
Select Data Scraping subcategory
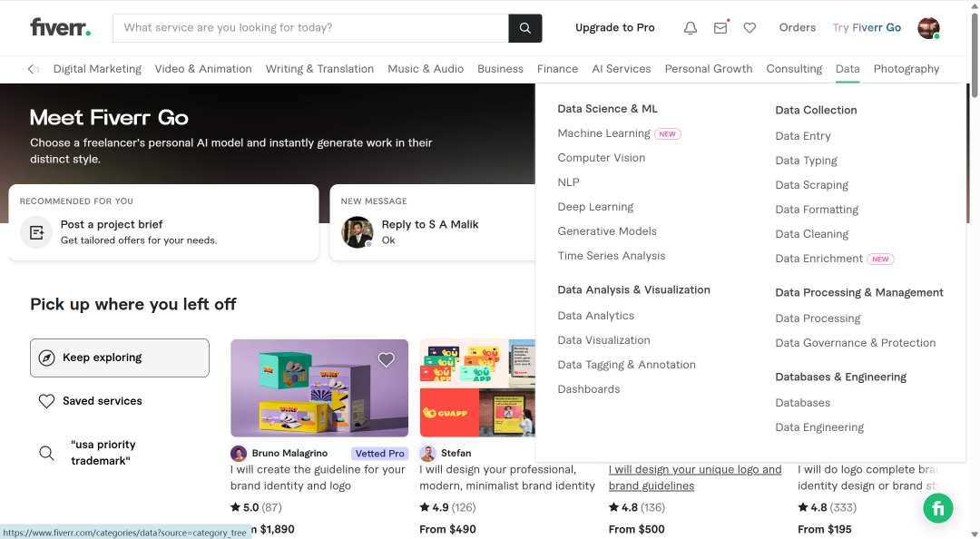click(812, 184)
